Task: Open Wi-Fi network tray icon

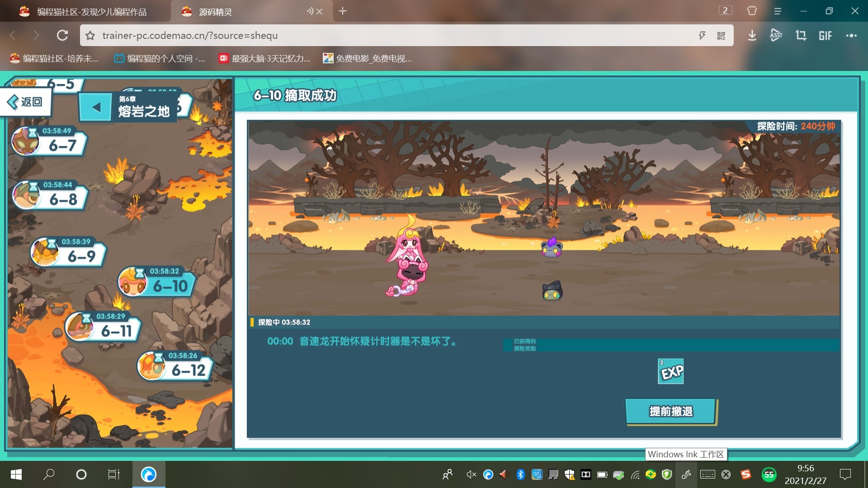Action: 635,474
